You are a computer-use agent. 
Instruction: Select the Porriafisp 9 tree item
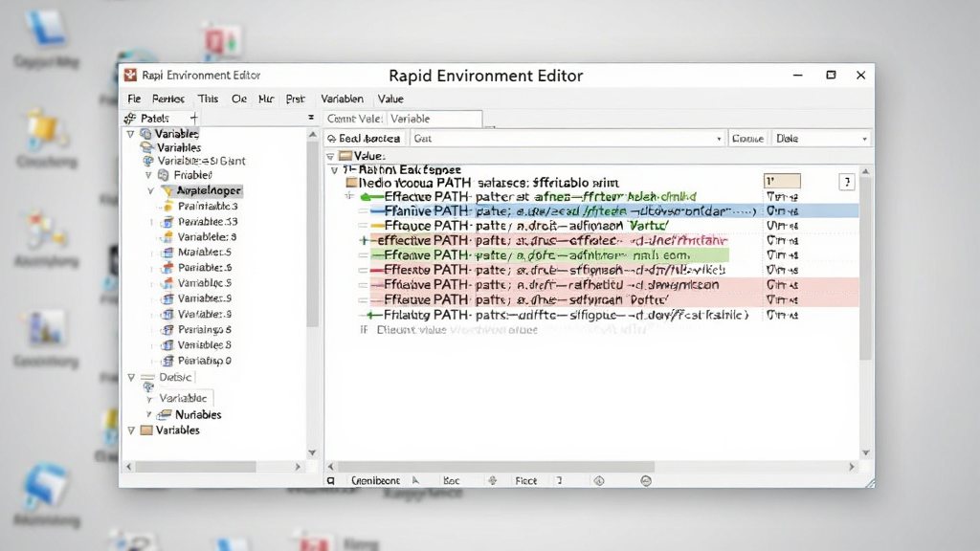[205, 361]
